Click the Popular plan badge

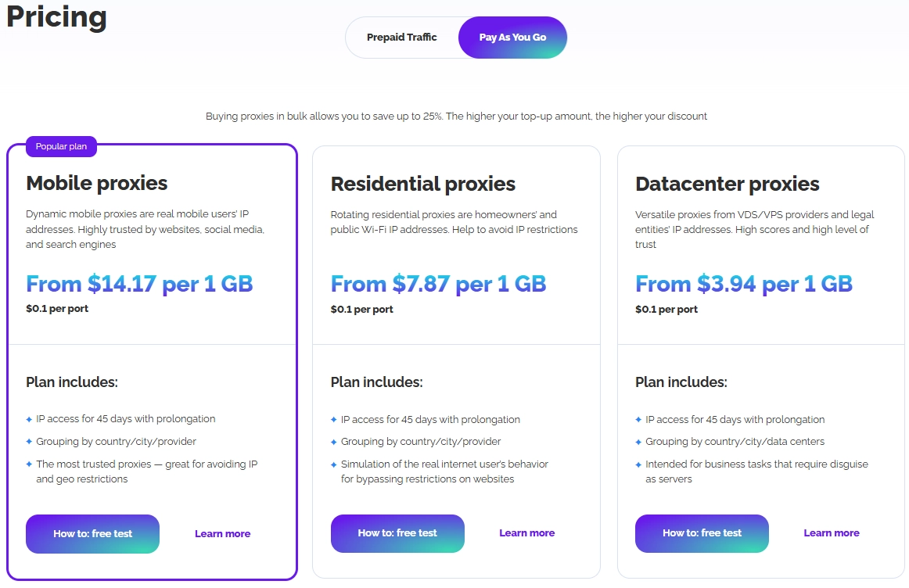click(x=61, y=146)
